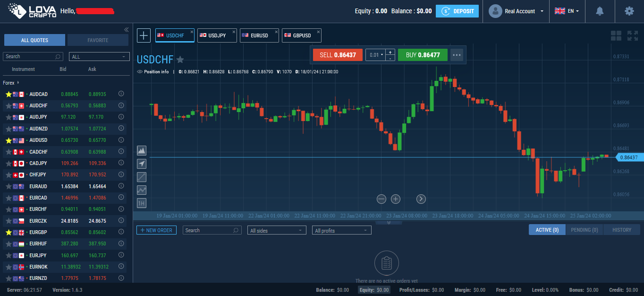Click magnifier in orders search box
Screen dimensions: 644x296
point(237,230)
